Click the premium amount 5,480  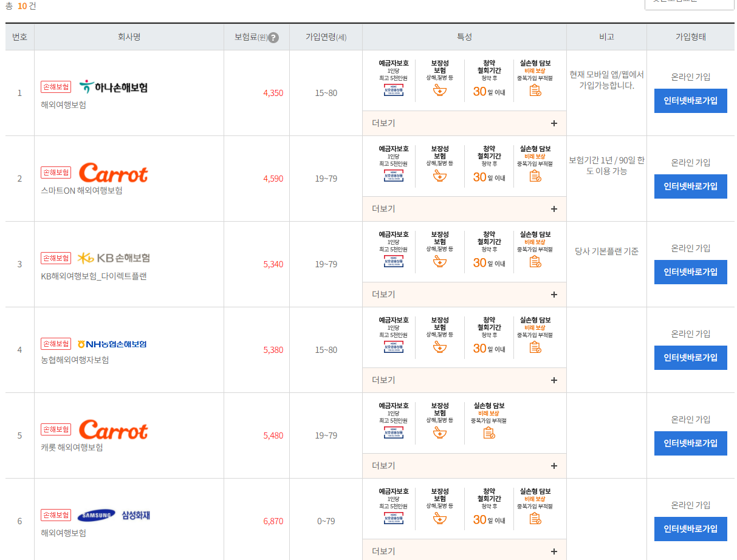coord(273,435)
